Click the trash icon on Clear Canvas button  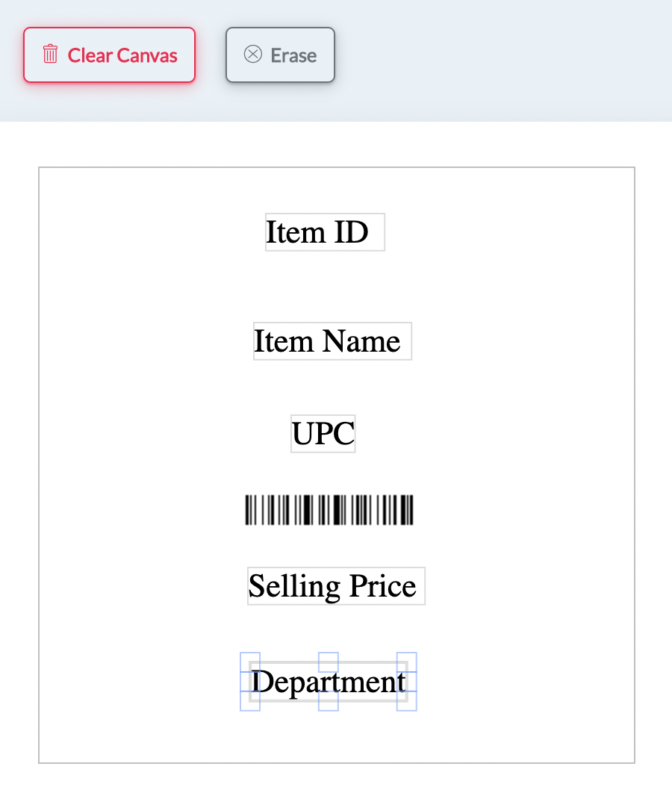tap(50, 55)
